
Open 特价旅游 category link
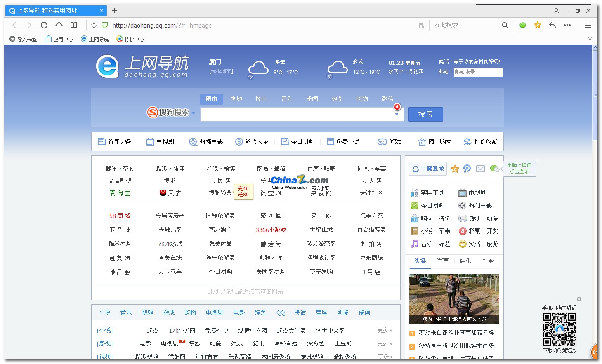[480, 141]
